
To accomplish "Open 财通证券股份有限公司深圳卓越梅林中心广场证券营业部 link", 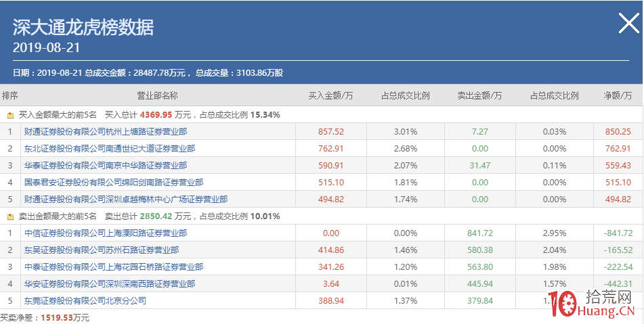I will click(x=126, y=200).
